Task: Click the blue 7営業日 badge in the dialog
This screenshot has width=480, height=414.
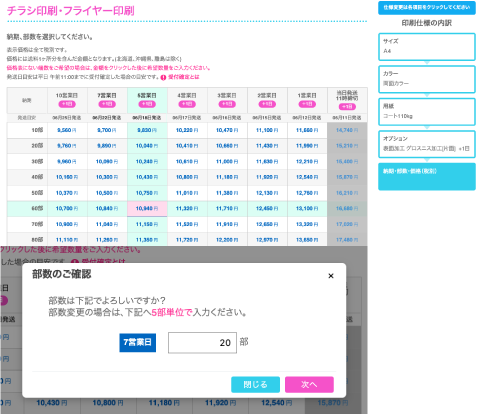Action: click(x=138, y=342)
